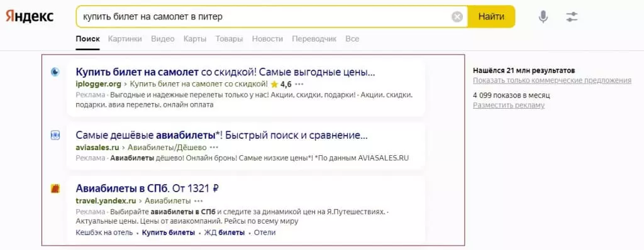
Task: Click the travel.yandex.ru domain link
Action: (106, 201)
